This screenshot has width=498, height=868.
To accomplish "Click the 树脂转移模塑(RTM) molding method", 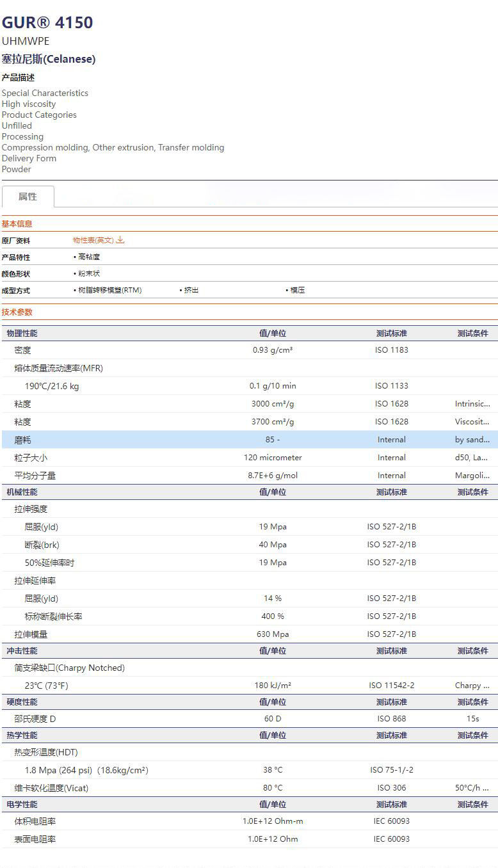I will tap(109, 290).
